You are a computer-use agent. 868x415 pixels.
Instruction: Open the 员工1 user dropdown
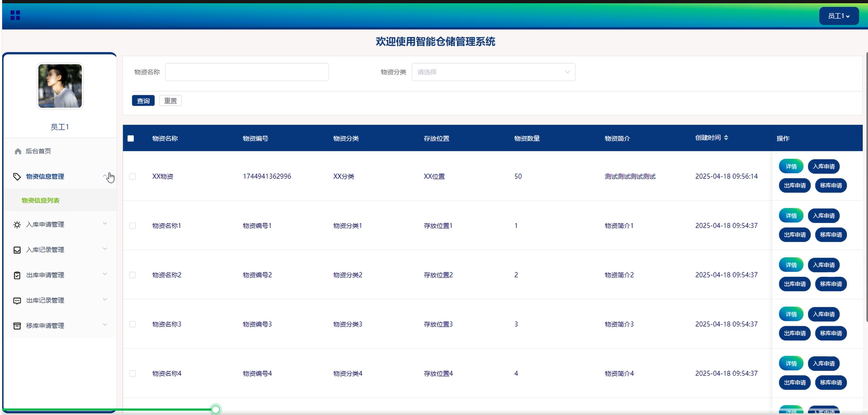click(x=839, y=16)
